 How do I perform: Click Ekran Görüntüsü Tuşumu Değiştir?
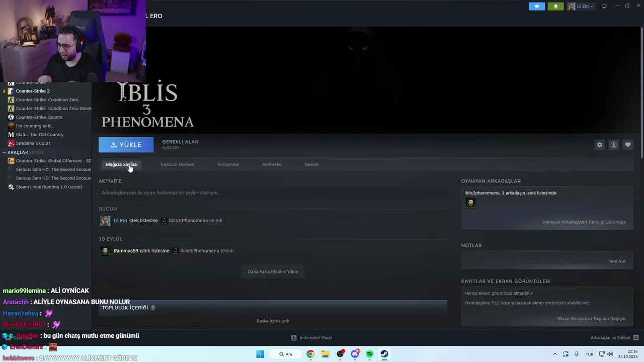point(592,318)
